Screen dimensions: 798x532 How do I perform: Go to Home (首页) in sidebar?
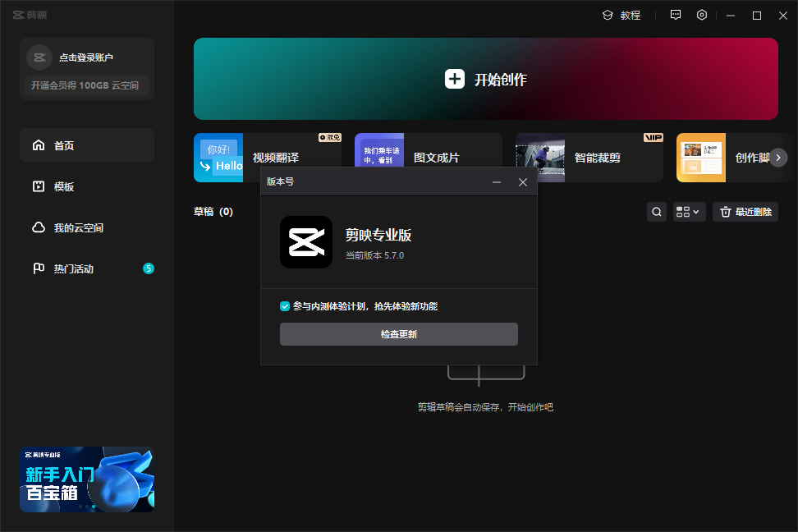coord(87,145)
